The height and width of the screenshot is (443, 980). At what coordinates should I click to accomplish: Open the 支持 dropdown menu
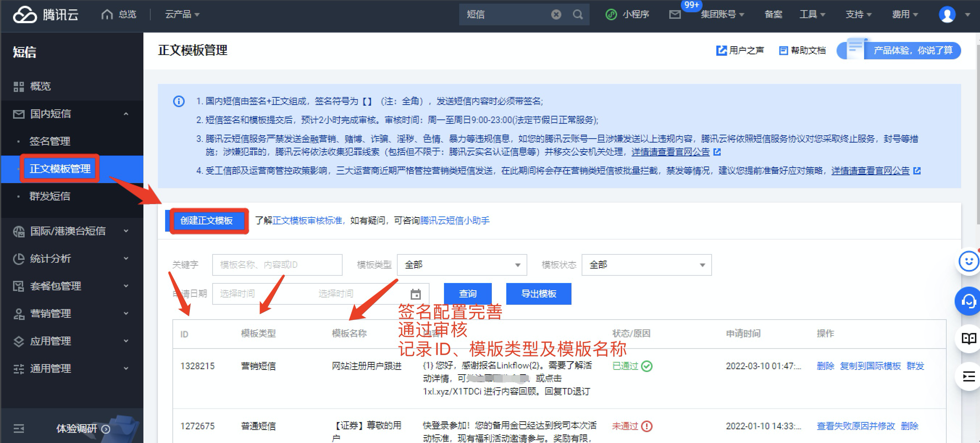click(x=859, y=14)
